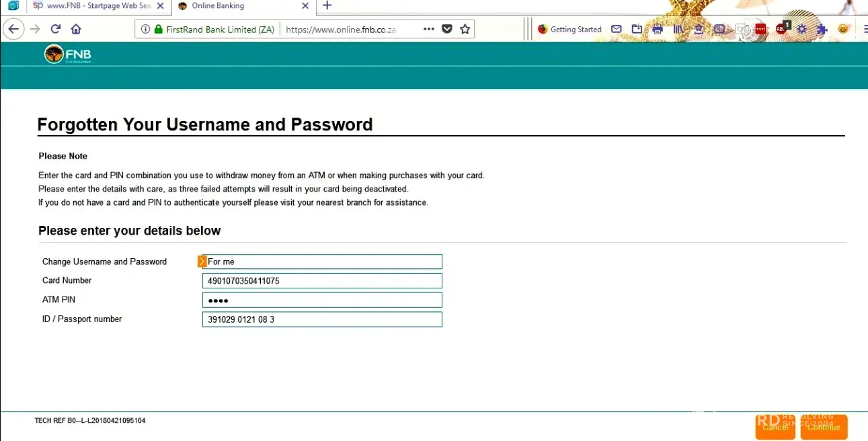
Task: Click the FNB logo in header
Action: 68,54
